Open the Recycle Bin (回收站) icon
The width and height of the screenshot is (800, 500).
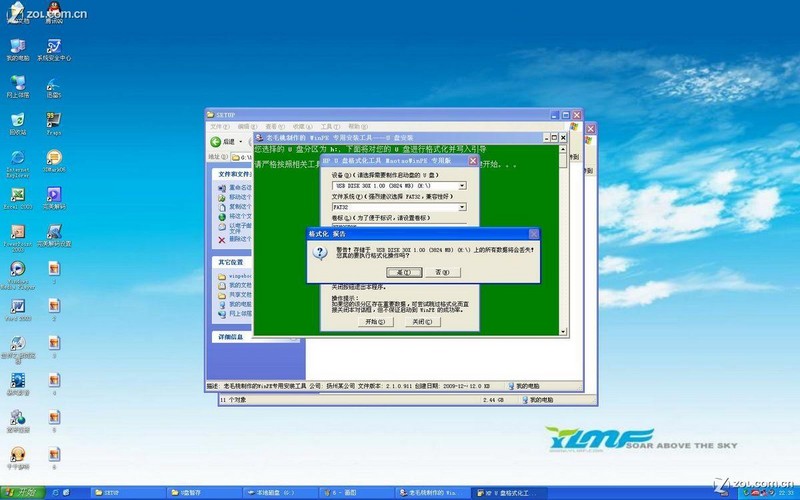pyautogui.click(x=17, y=123)
